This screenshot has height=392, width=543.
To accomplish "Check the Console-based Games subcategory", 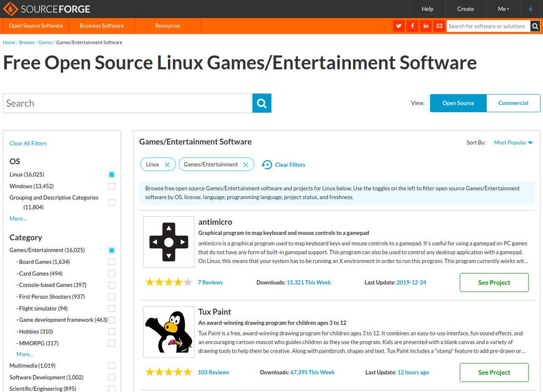I will coord(112,285).
